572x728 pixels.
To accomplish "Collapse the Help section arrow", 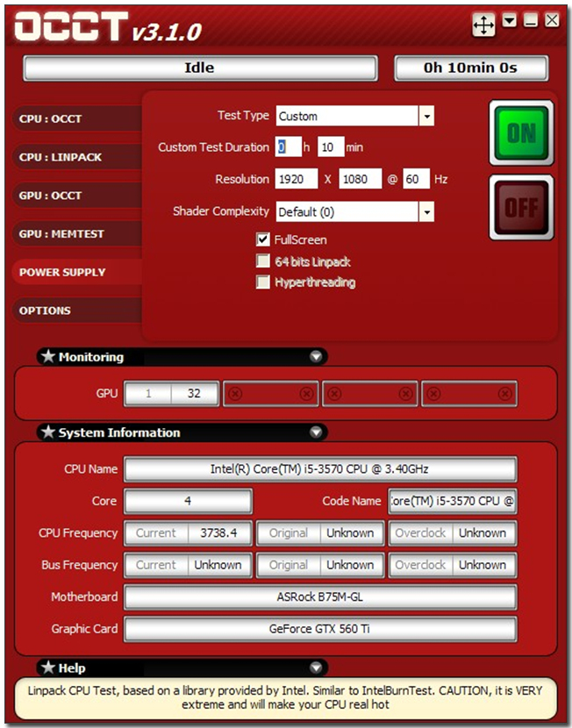I will (x=316, y=667).
